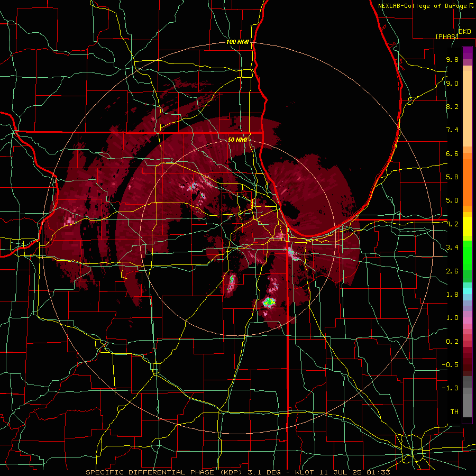Click the 1.8 value on the color scale
The height and width of the screenshot is (476, 476).
pos(452,295)
